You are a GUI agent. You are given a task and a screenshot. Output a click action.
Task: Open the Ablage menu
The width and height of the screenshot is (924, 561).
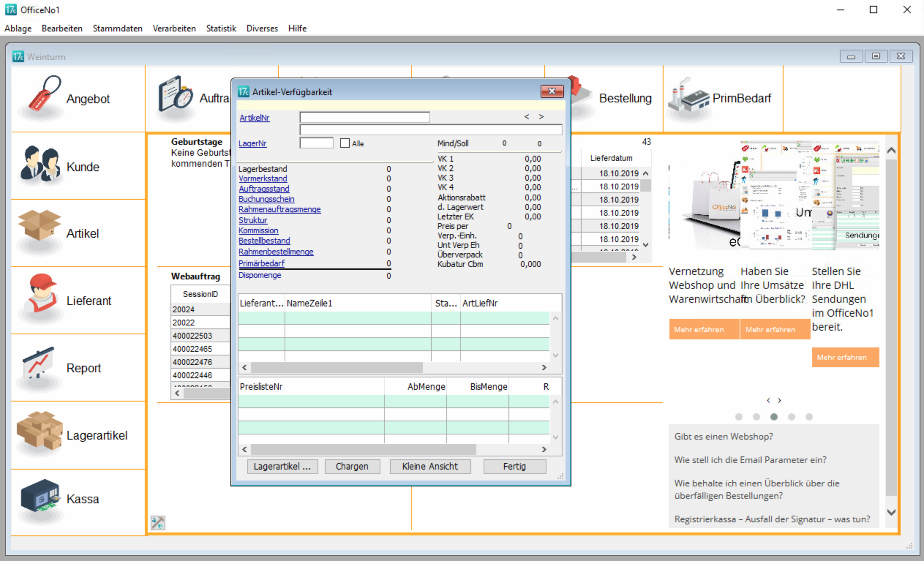[x=18, y=29]
